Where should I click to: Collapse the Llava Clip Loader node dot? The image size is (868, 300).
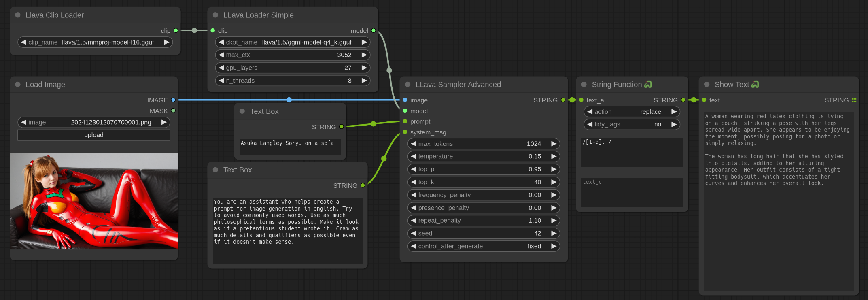(18, 15)
